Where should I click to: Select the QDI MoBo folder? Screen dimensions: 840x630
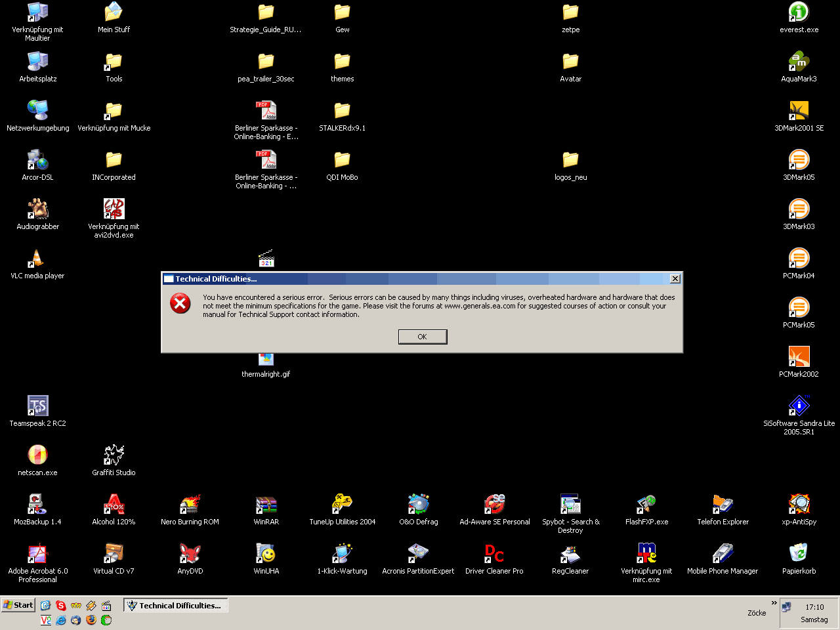(x=342, y=165)
